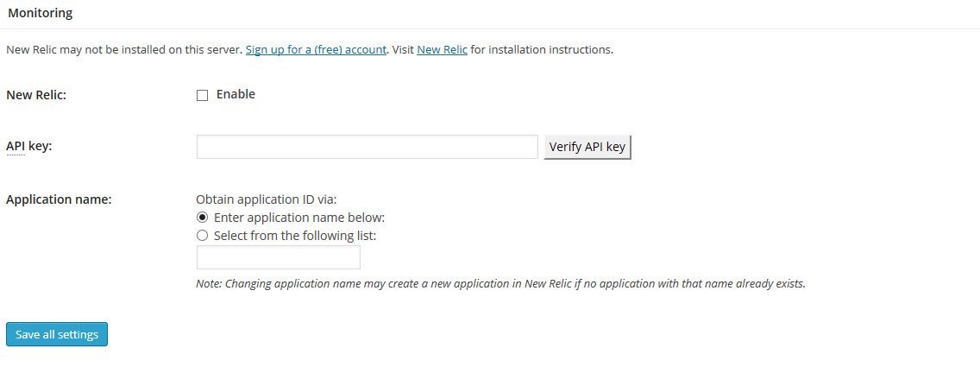Click the 'New Relic:' row label
This screenshot has height=373, width=980.
(36, 95)
